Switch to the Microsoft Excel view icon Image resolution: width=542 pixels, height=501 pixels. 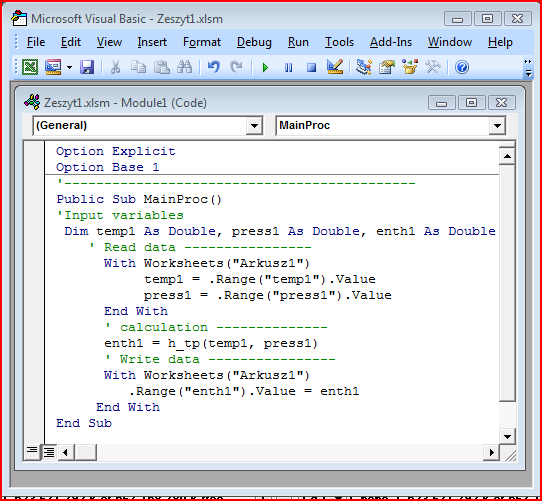(30, 67)
